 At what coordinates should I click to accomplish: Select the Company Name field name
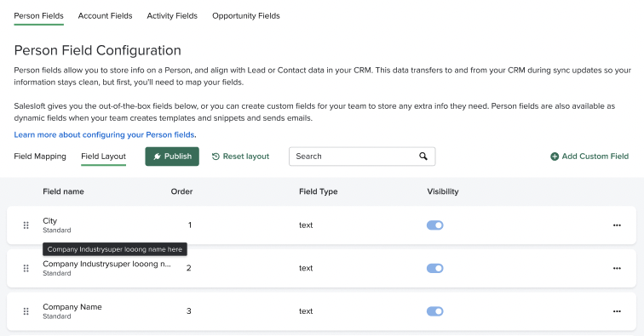(x=72, y=307)
